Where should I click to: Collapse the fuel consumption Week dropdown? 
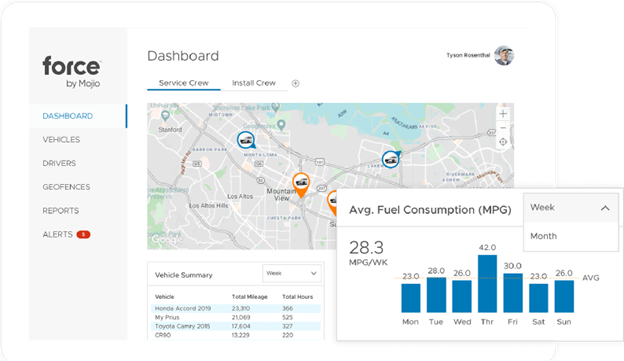pos(570,208)
